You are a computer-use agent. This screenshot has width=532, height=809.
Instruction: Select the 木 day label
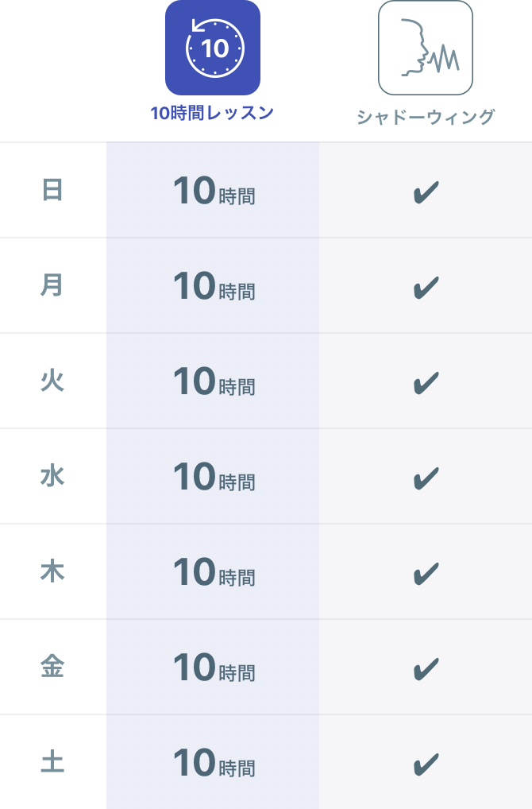(x=52, y=571)
